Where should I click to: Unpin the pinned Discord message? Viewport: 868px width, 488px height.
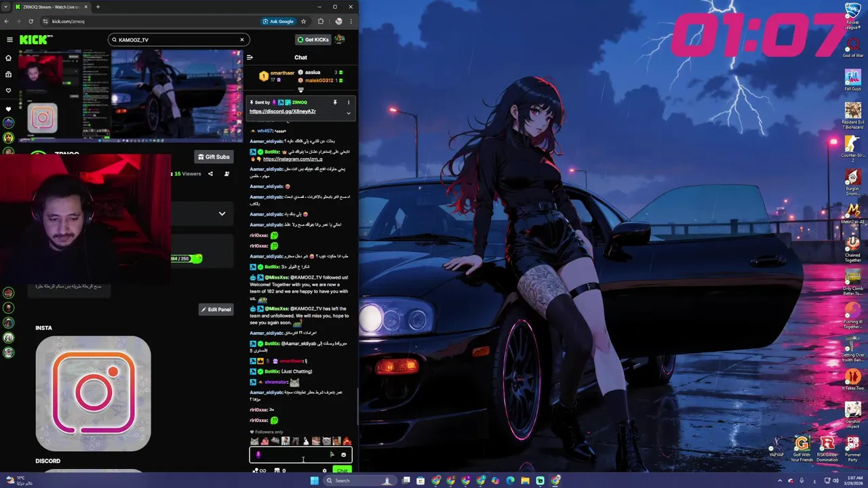pos(334,102)
